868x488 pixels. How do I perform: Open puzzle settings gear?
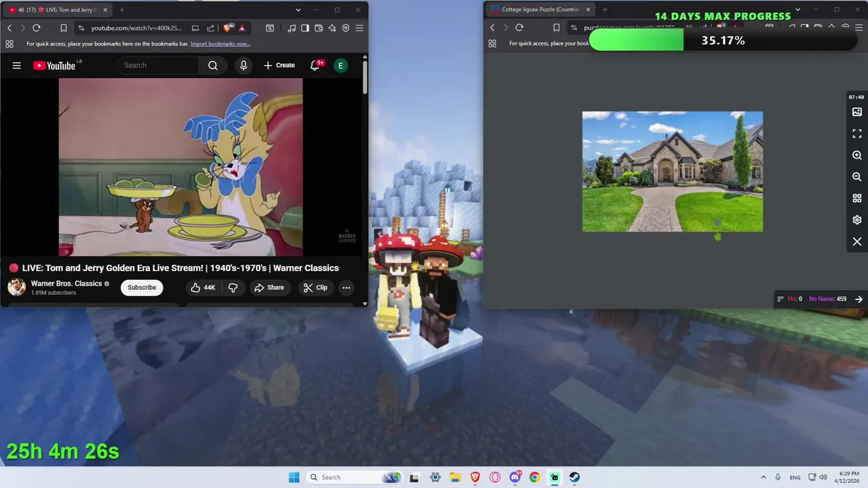pyautogui.click(x=857, y=220)
